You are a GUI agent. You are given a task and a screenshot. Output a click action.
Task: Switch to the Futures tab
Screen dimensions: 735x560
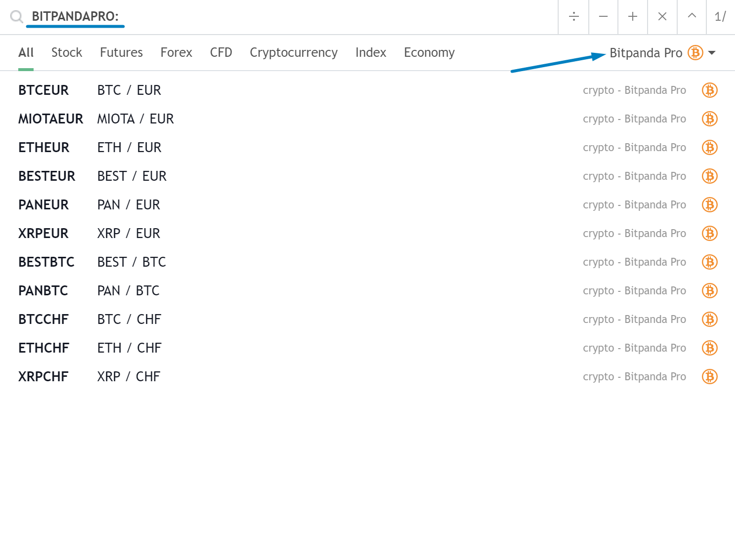121,53
